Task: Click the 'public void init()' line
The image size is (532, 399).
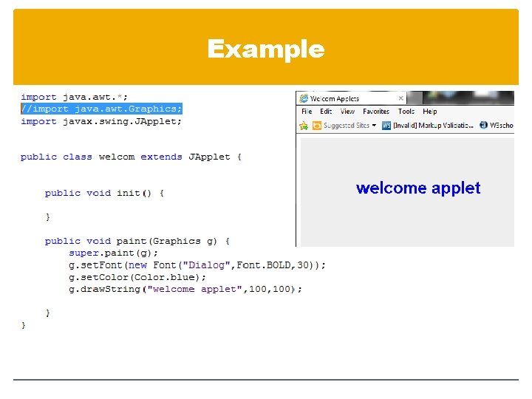Action: point(104,193)
